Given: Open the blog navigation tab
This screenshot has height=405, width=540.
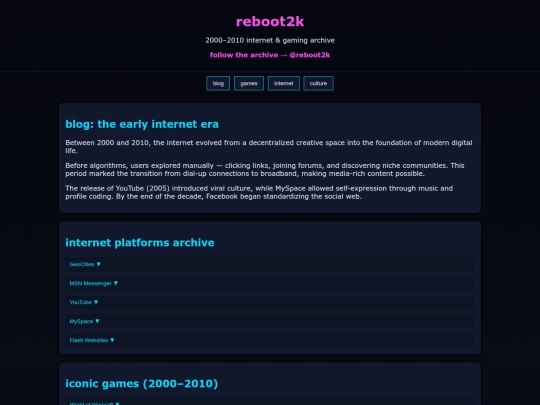Looking at the screenshot, I should coord(218,83).
